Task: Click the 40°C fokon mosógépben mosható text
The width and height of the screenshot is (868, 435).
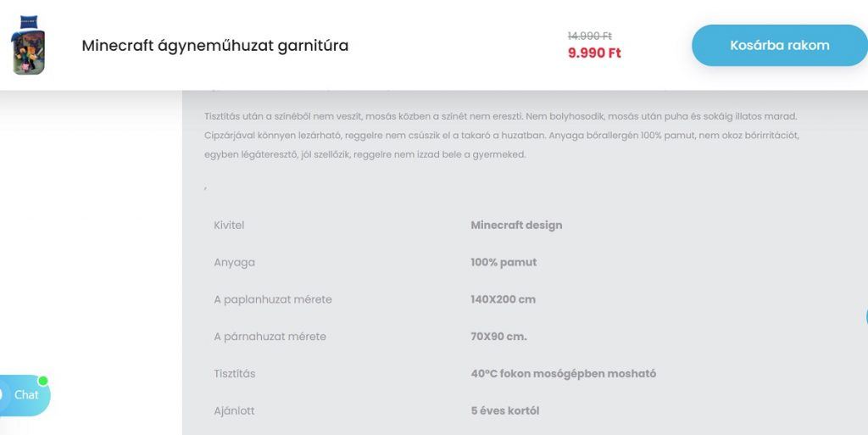Action: pyautogui.click(x=564, y=374)
